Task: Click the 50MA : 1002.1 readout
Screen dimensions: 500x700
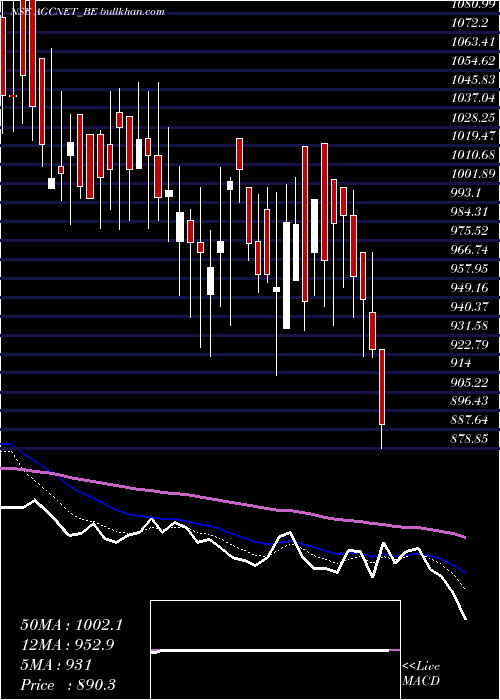Action: coord(71,625)
